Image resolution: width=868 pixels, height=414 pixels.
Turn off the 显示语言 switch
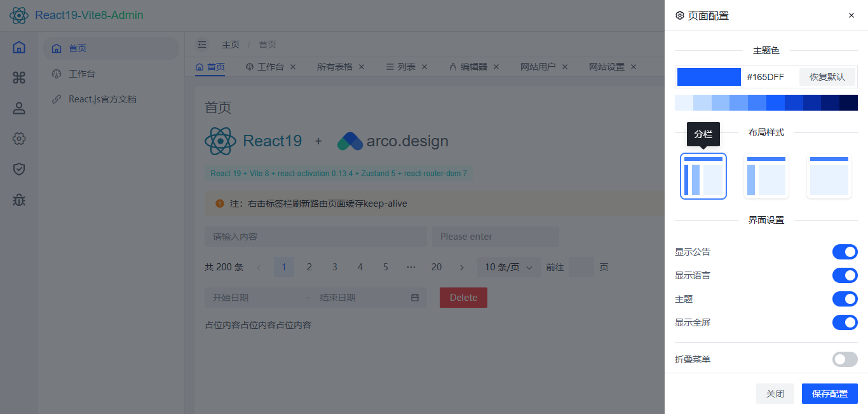(845, 275)
